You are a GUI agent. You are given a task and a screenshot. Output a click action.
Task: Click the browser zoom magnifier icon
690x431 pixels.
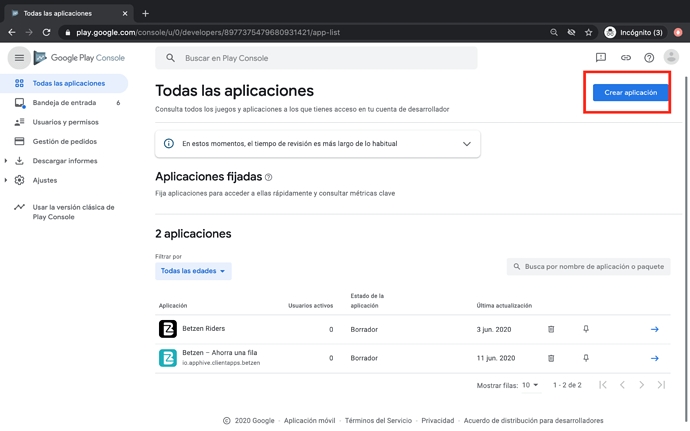pyautogui.click(x=554, y=32)
